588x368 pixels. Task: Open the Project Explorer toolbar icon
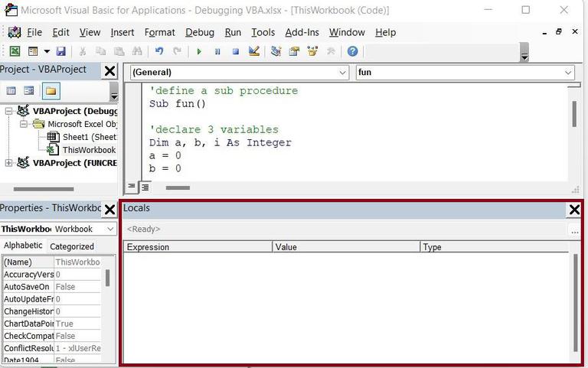coord(276,51)
